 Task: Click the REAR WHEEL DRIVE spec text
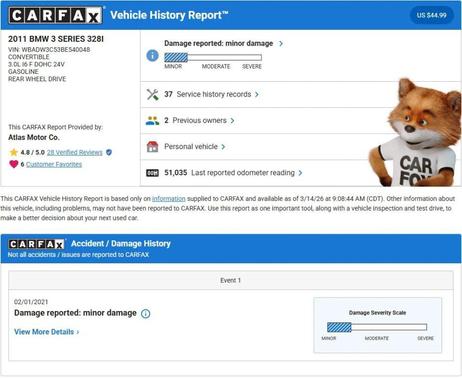click(x=37, y=79)
